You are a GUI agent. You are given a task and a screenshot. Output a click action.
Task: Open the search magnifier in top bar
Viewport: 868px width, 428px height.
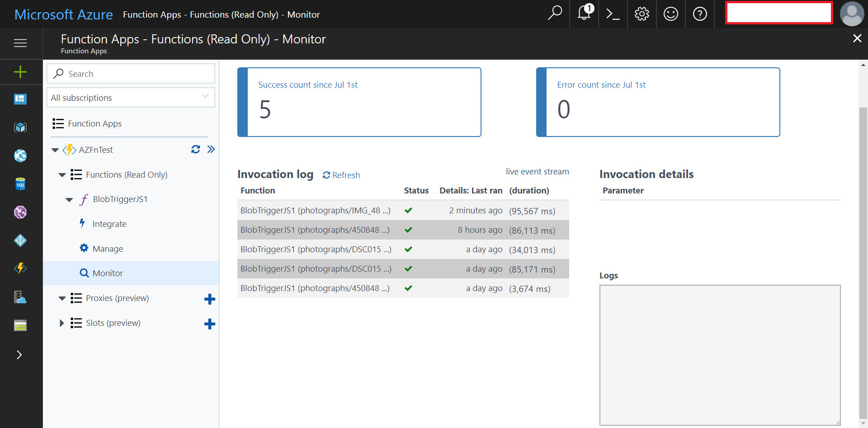click(555, 14)
